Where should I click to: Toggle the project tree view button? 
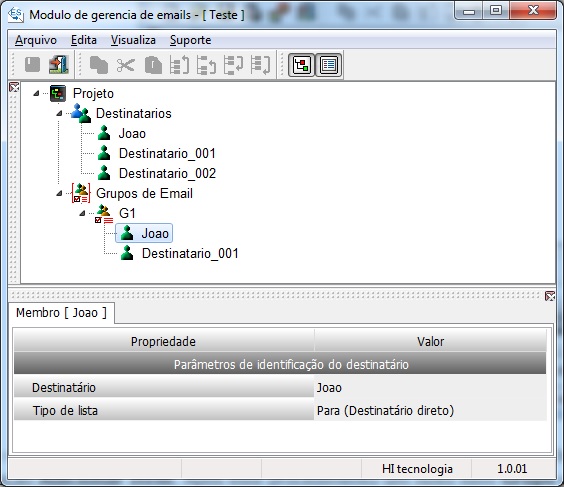(301, 65)
